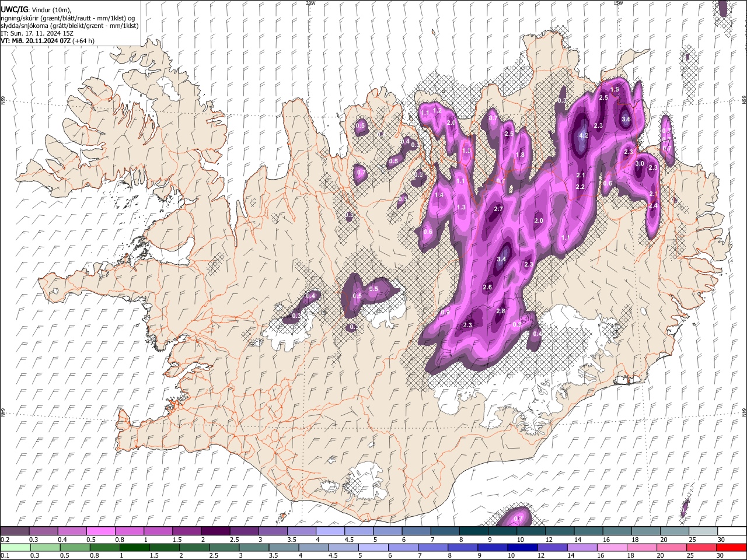747x560 pixels.
Task: Click the '15W' longitude label at top
Action: coord(618,3)
